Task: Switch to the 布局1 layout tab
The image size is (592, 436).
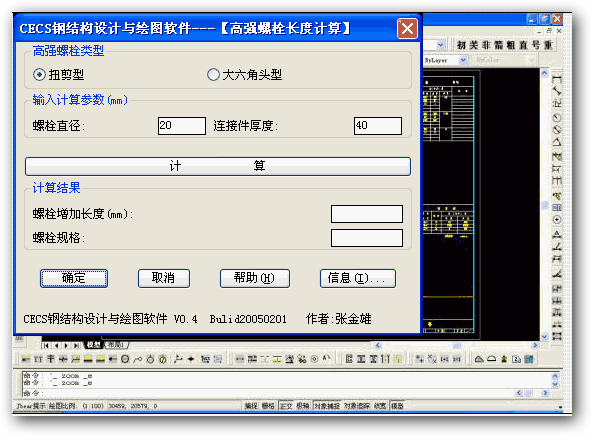Action: point(116,345)
